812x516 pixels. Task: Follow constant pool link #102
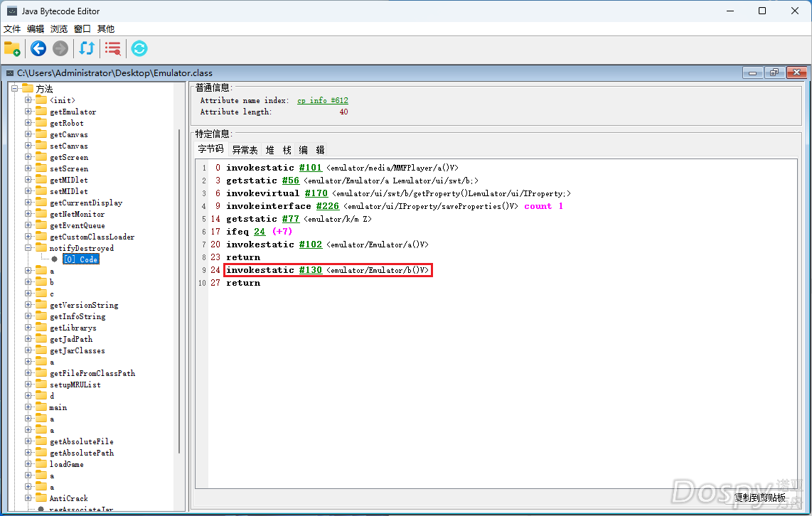click(311, 244)
